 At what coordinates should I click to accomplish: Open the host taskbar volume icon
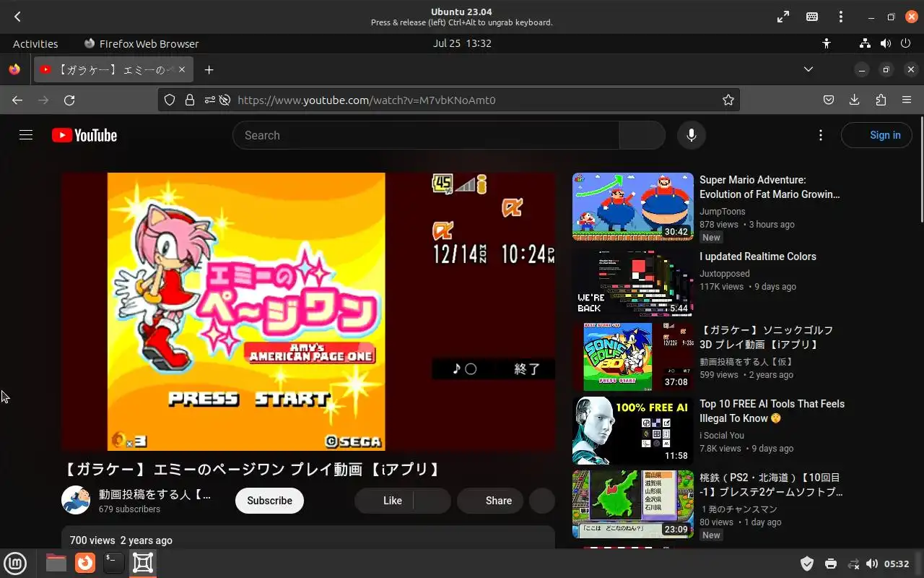(872, 564)
